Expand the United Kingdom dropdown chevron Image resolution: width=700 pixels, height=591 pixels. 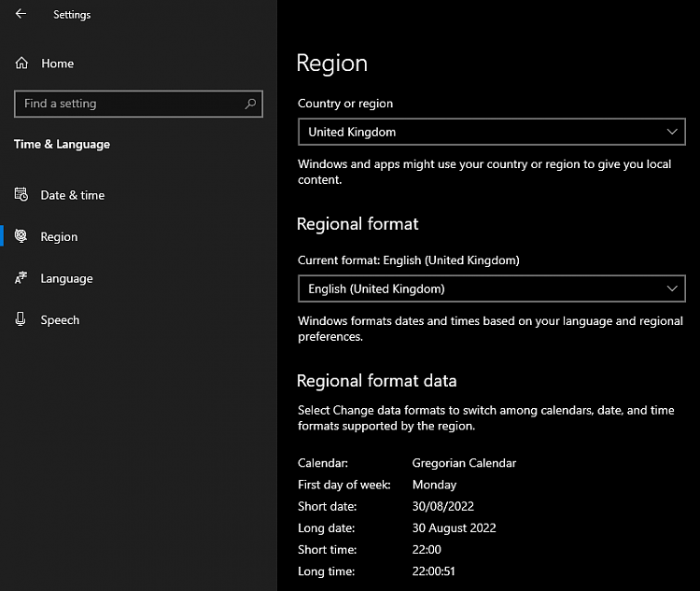(672, 132)
